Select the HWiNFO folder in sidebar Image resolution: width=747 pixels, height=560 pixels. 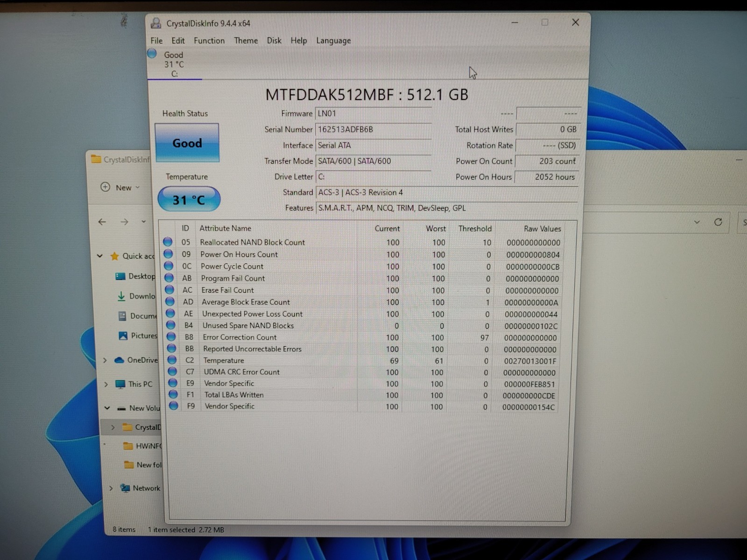142,446
